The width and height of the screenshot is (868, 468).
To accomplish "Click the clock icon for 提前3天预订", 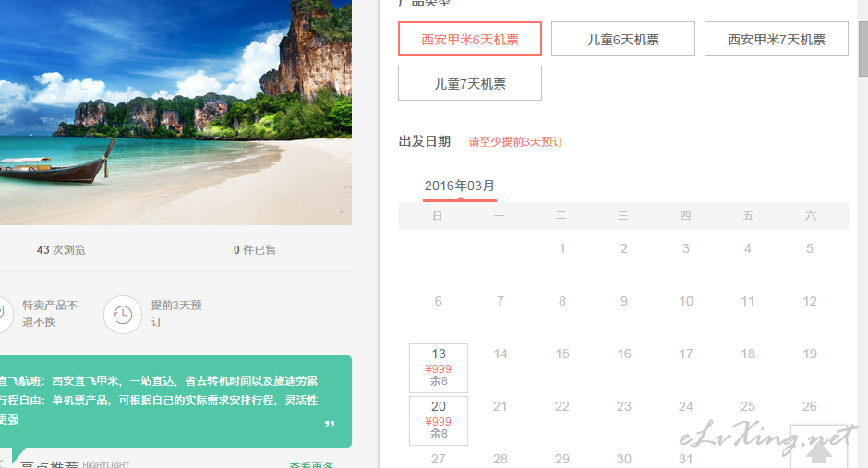I will click(123, 315).
